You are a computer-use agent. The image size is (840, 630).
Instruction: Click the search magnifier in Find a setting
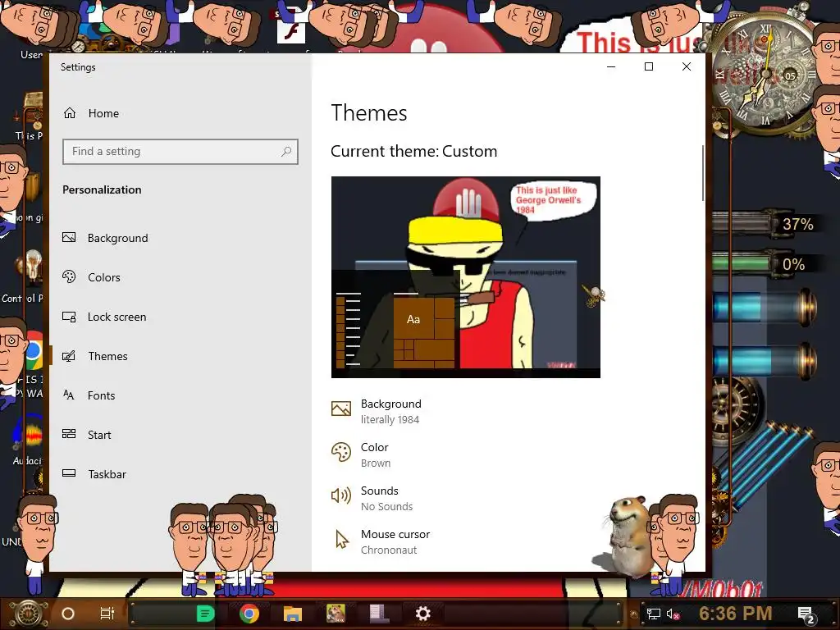(286, 152)
